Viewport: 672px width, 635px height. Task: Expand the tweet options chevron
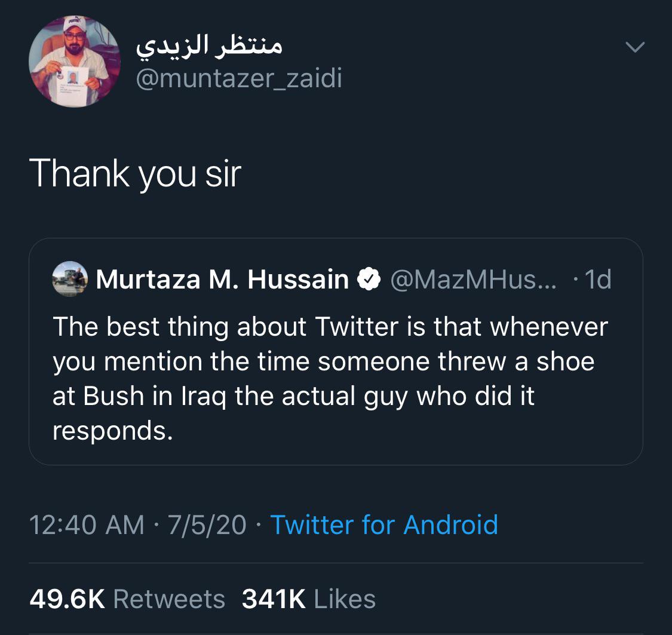tap(634, 47)
